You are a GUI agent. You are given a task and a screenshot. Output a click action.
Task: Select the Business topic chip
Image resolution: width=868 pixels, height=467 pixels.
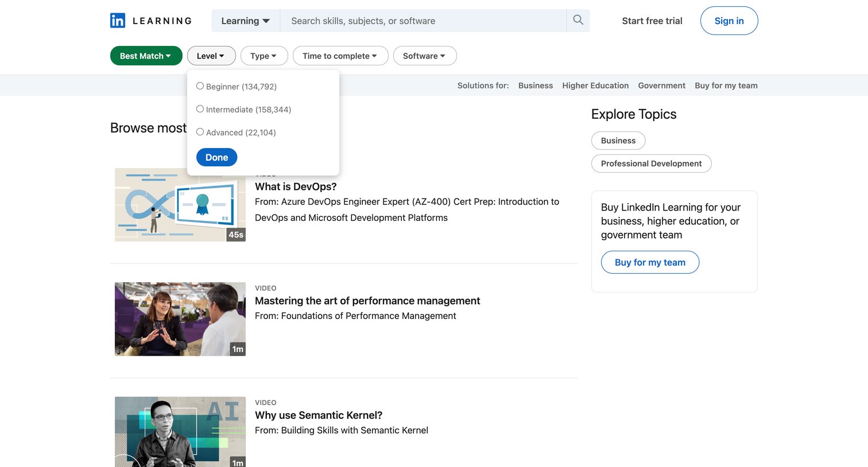(618, 141)
